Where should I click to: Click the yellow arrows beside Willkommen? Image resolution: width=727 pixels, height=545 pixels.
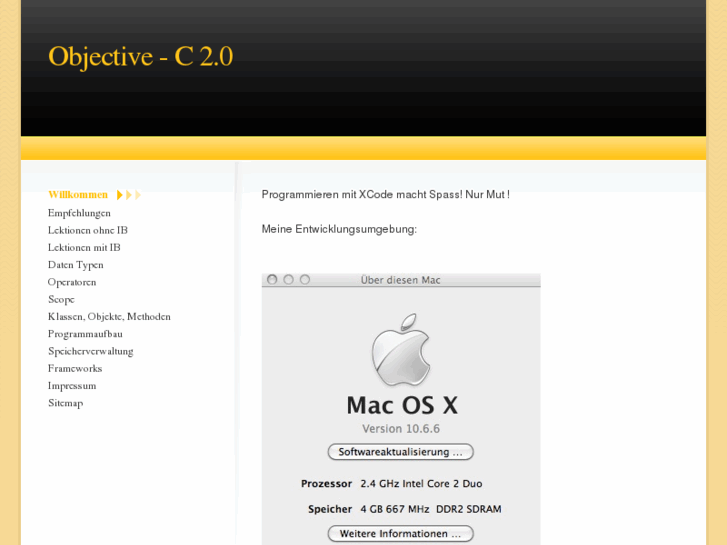[x=128, y=195]
